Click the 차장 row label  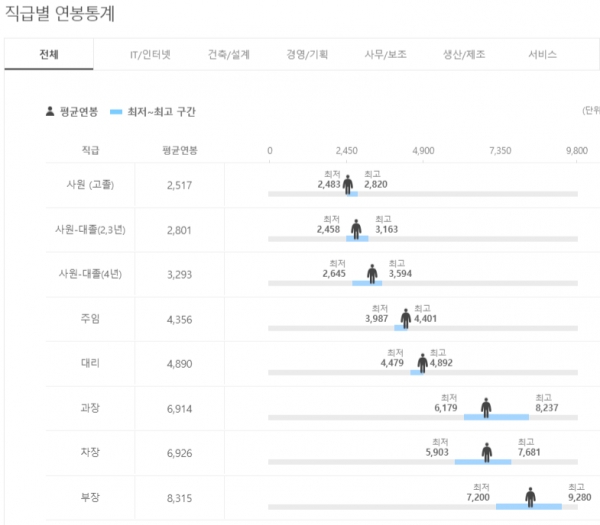pos(90,452)
